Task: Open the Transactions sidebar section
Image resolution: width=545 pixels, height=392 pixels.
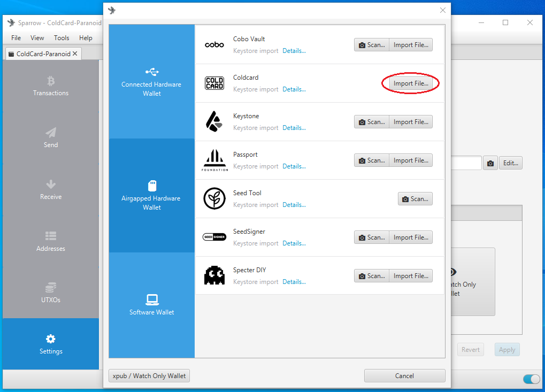Action: tap(51, 86)
